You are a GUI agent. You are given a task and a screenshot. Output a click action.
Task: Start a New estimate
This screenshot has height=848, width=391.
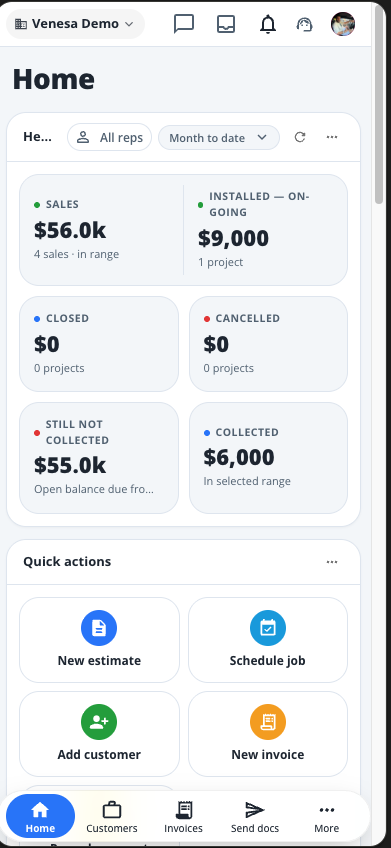(100, 640)
